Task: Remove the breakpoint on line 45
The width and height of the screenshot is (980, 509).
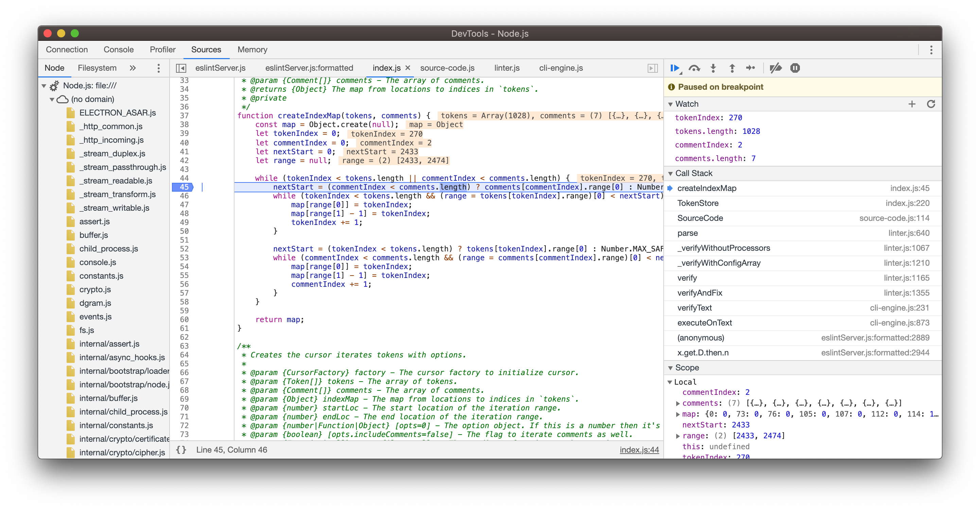Action: [184, 187]
